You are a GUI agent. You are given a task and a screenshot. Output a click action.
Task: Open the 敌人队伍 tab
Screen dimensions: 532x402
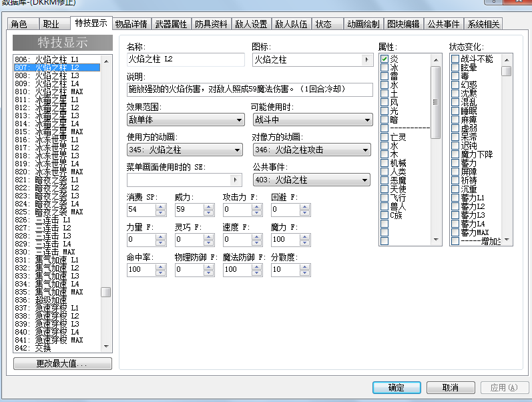[291, 24]
